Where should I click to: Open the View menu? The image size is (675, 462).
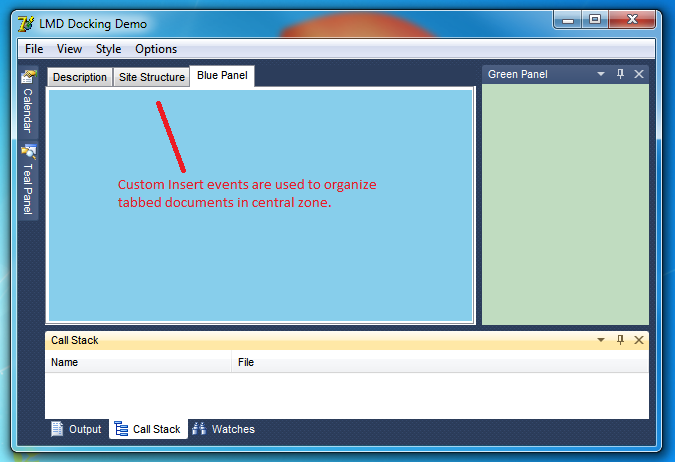click(69, 49)
